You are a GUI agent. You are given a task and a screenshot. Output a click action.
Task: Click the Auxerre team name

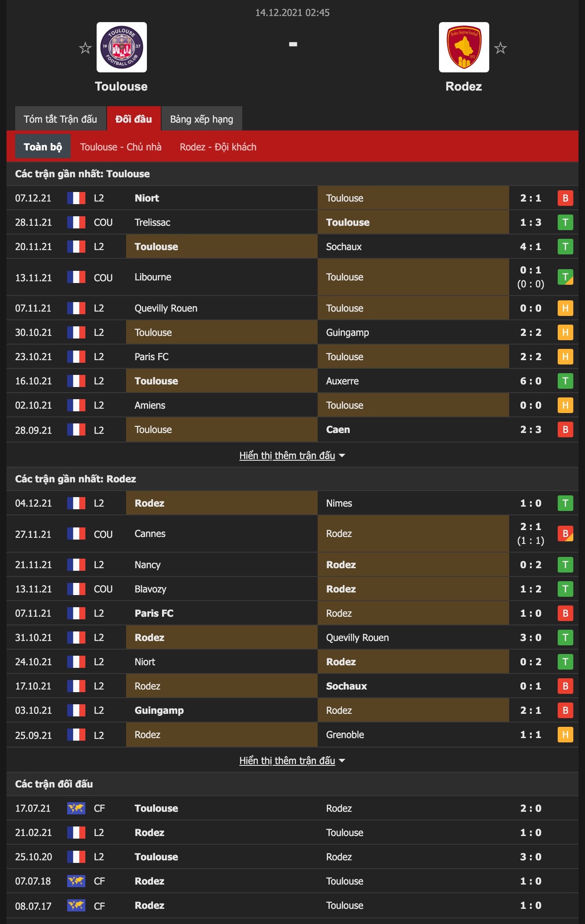(342, 381)
